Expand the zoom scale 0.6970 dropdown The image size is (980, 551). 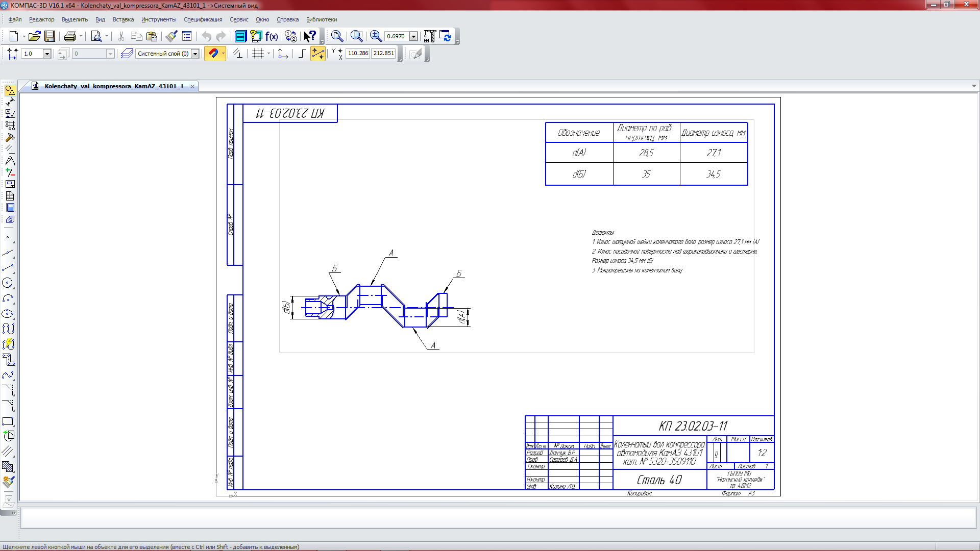[414, 36]
